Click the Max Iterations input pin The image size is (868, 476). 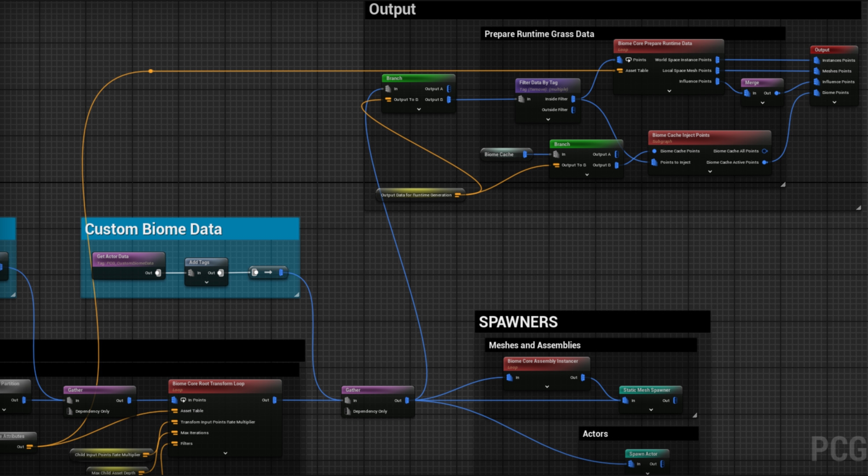(x=174, y=433)
